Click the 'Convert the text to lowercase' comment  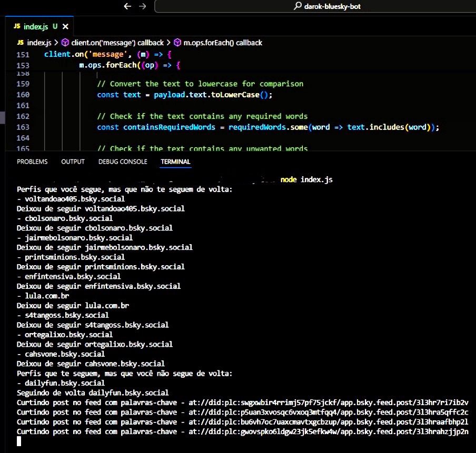[x=200, y=84]
